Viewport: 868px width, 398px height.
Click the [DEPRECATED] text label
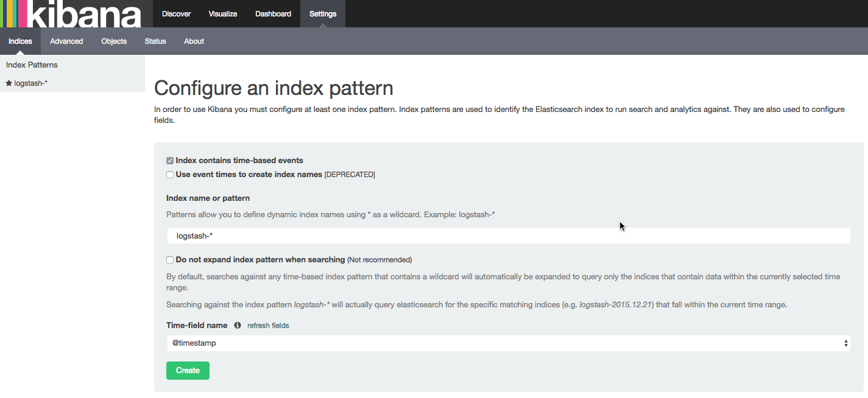point(350,175)
